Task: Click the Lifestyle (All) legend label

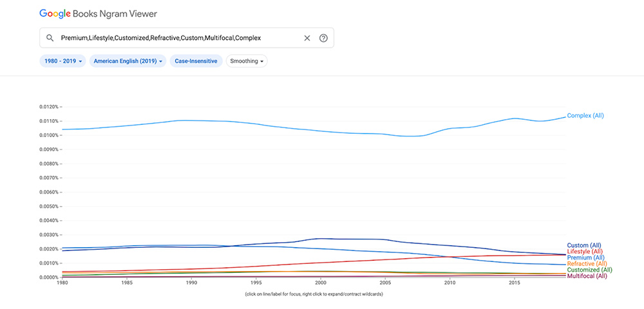Action: click(585, 252)
